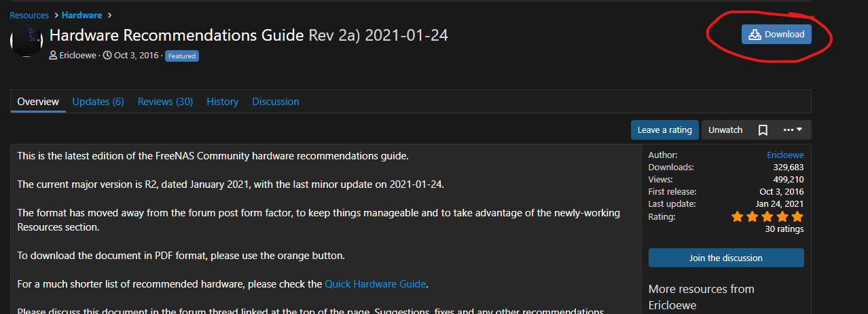Toggle Unwatch for this resource
This screenshot has width=868, height=314.
(x=725, y=130)
